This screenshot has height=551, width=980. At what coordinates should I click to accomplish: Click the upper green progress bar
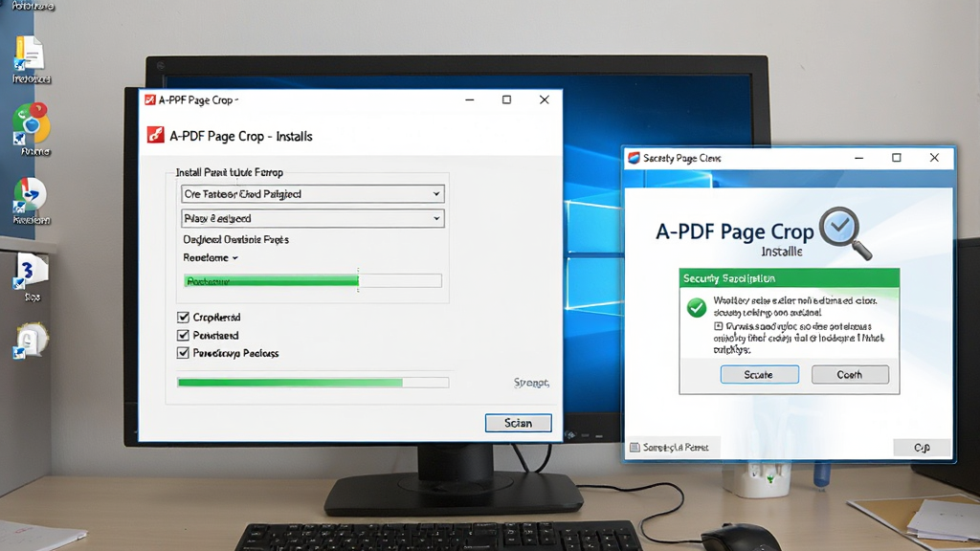pos(313,281)
